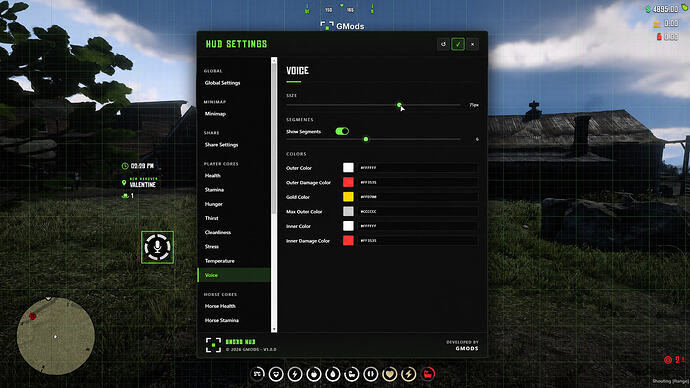Select Minimap in the sidebar
This screenshot has height=388, width=690.
coord(215,113)
